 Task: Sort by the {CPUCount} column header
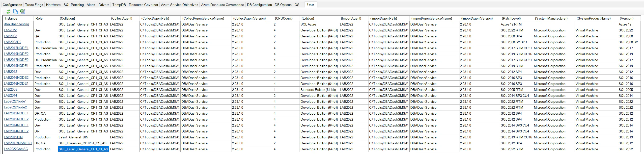coord(286,19)
